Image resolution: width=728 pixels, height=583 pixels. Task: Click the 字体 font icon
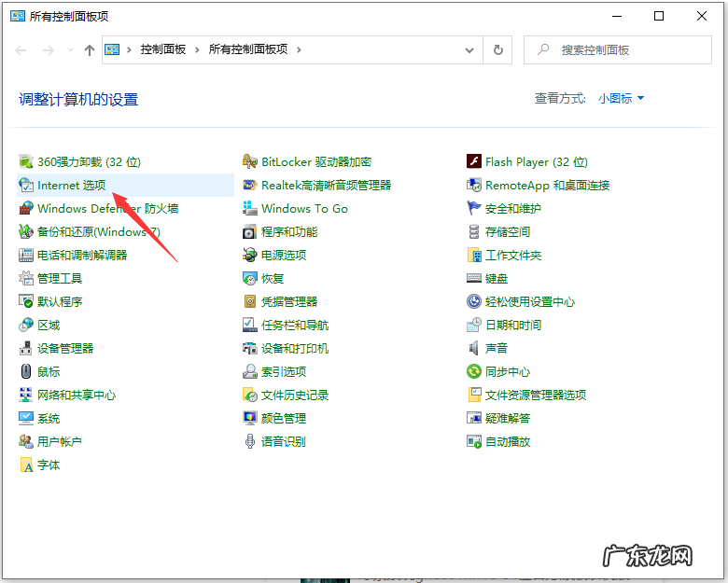tap(26, 465)
